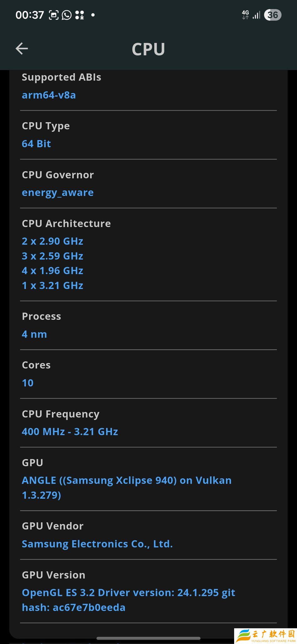
Task: Tap the battery level indicator showing 36
Action: point(272,15)
